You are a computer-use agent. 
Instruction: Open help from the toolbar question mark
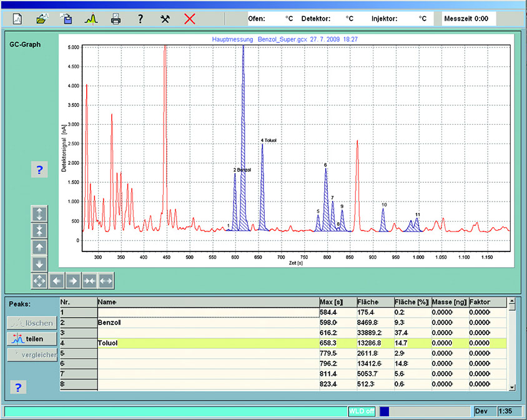click(x=140, y=19)
